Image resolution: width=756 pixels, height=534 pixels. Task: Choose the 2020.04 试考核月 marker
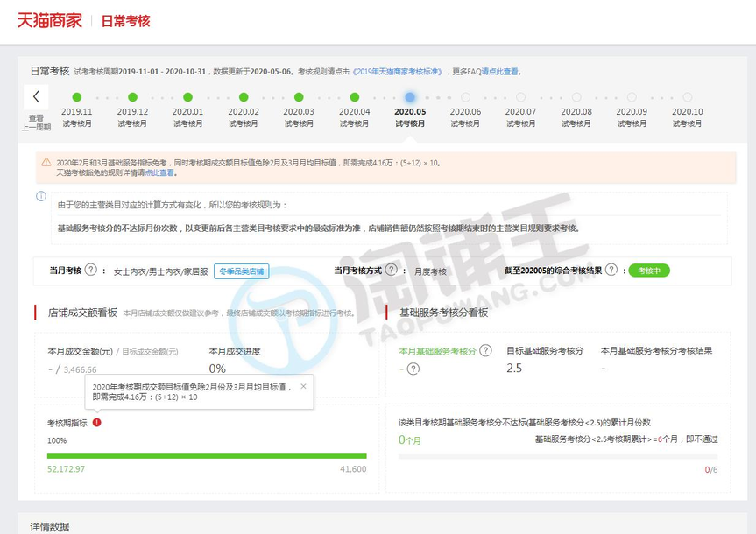(x=355, y=97)
